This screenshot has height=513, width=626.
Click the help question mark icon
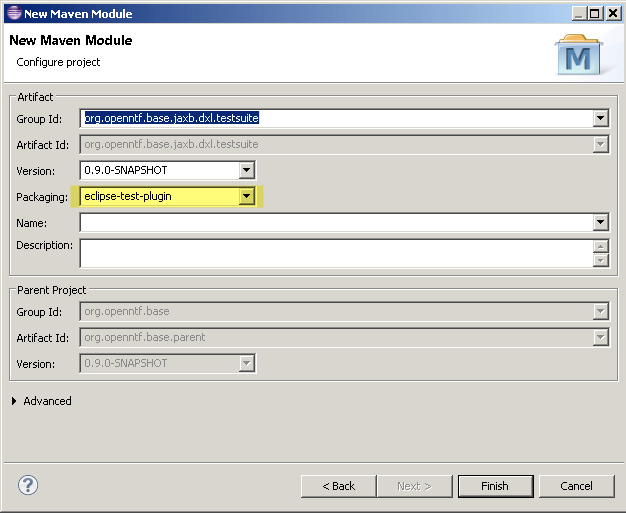[x=28, y=486]
